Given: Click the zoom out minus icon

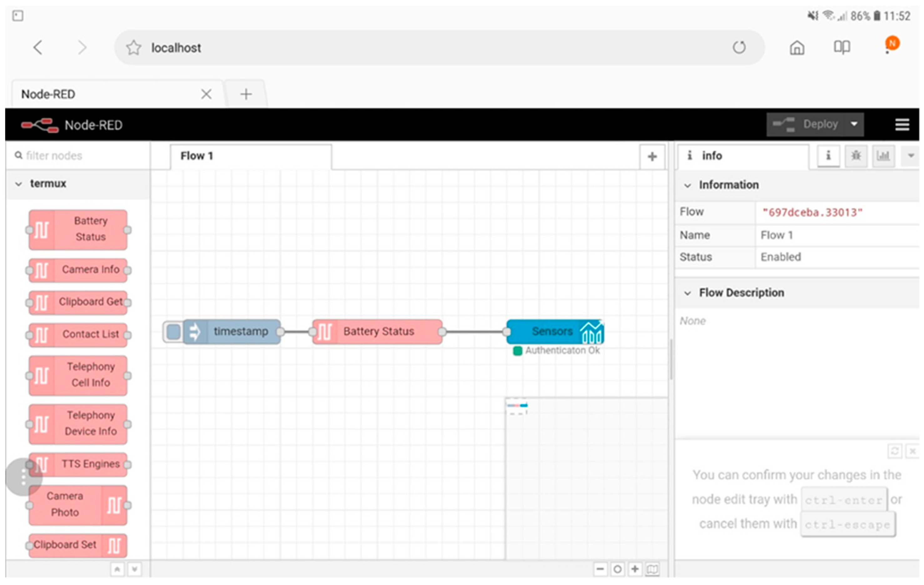Looking at the screenshot, I should point(600,569).
